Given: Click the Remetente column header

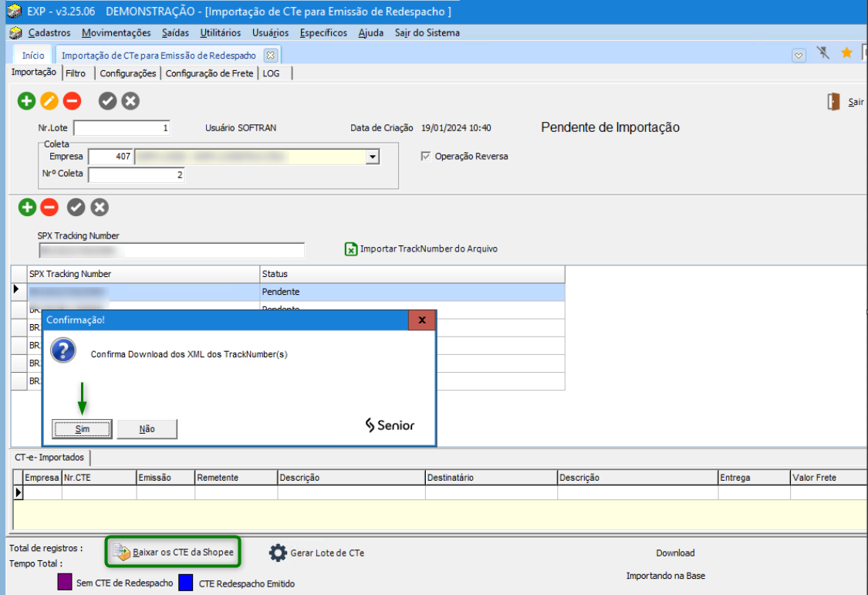Looking at the screenshot, I should click(236, 478).
